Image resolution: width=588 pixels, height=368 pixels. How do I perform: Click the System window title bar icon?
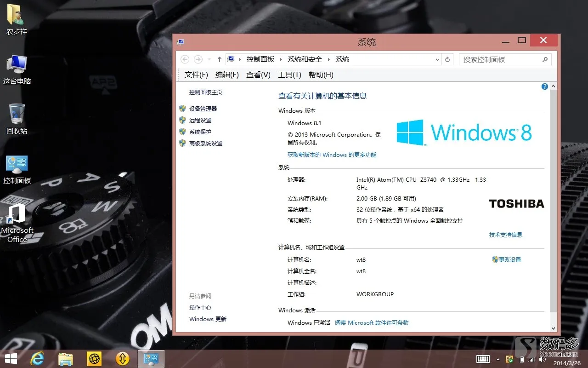[x=181, y=42]
